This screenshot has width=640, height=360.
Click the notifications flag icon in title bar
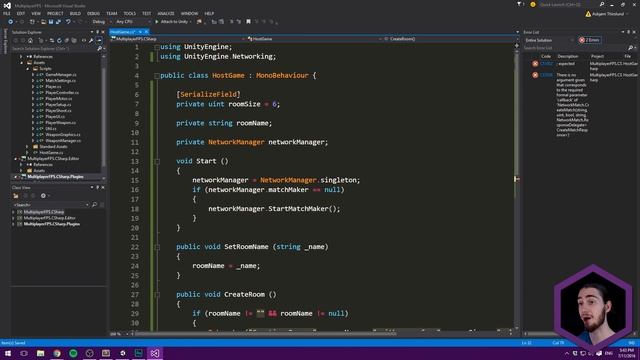pos(519,4)
